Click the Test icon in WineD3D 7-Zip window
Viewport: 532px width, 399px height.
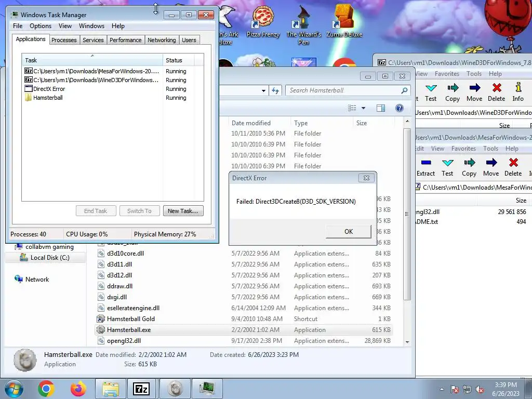(x=431, y=92)
